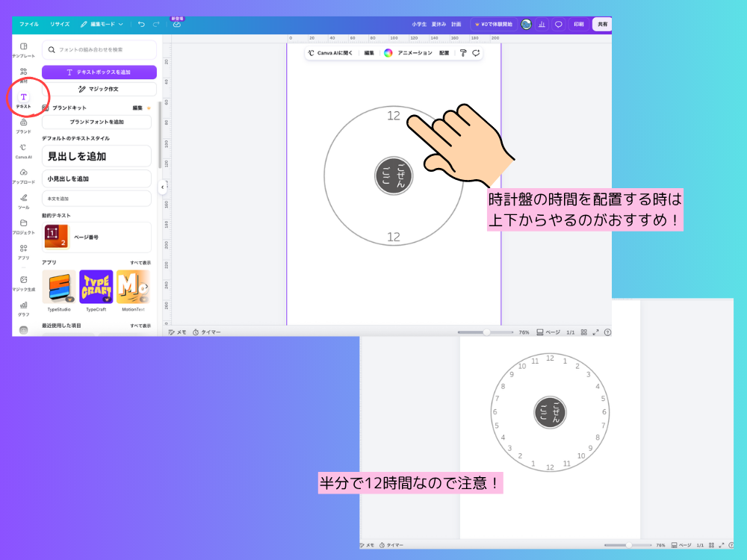Select the テキスト (Text) sidebar icon

[23, 100]
